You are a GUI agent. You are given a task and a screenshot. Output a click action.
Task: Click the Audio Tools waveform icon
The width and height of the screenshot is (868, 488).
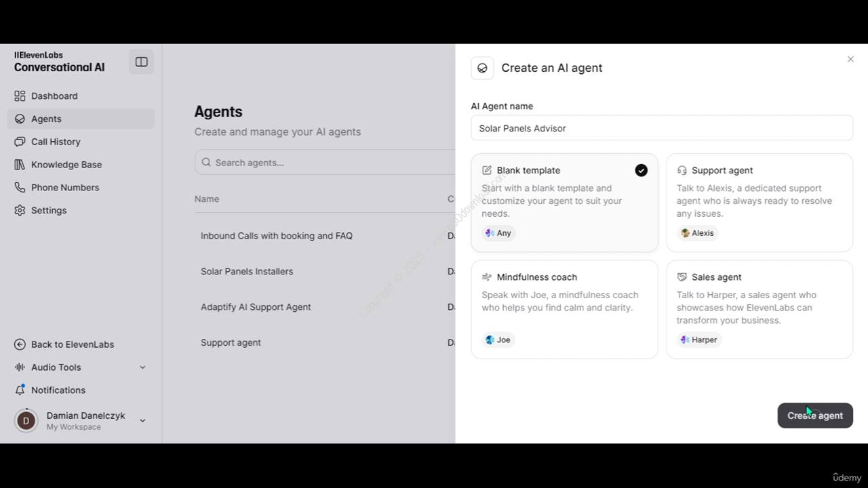click(x=20, y=367)
